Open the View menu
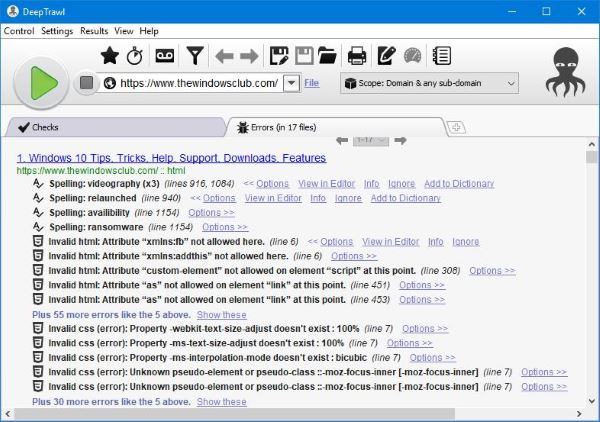The width and height of the screenshot is (600, 422). [x=124, y=31]
